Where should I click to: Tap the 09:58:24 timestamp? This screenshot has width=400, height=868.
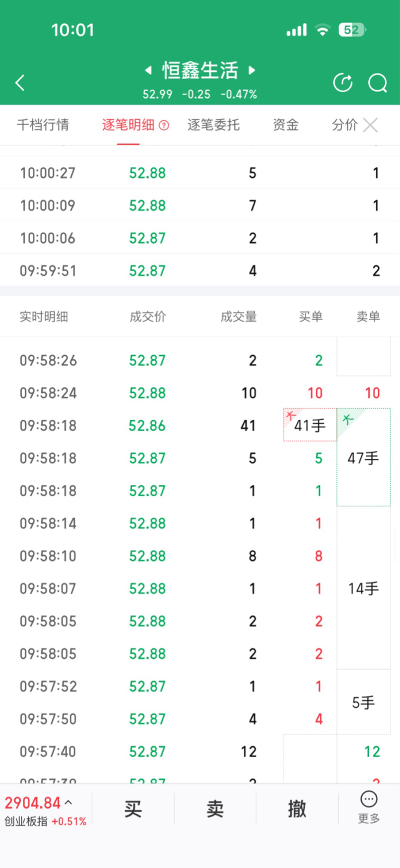tap(48, 393)
